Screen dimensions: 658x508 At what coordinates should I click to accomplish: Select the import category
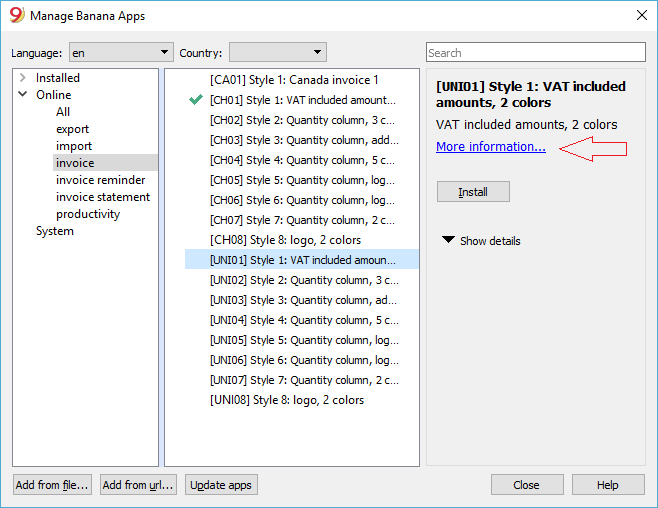[74, 146]
